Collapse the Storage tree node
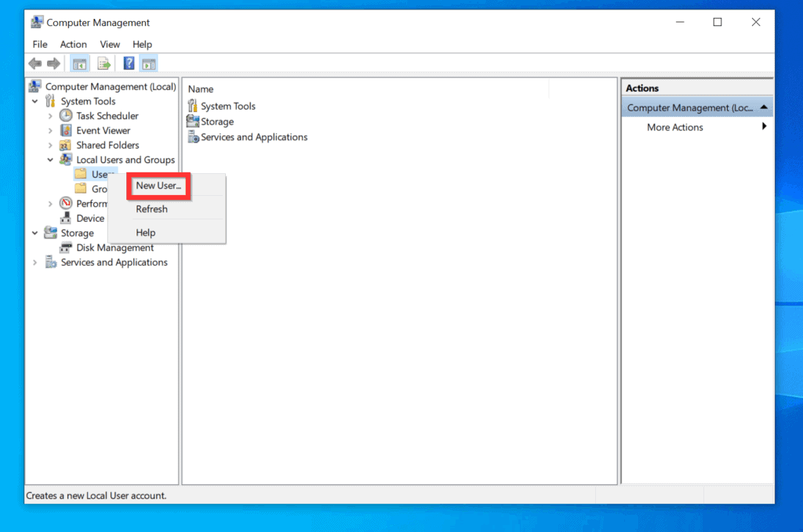This screenshot has height=532, width=803. pos(35,233)
